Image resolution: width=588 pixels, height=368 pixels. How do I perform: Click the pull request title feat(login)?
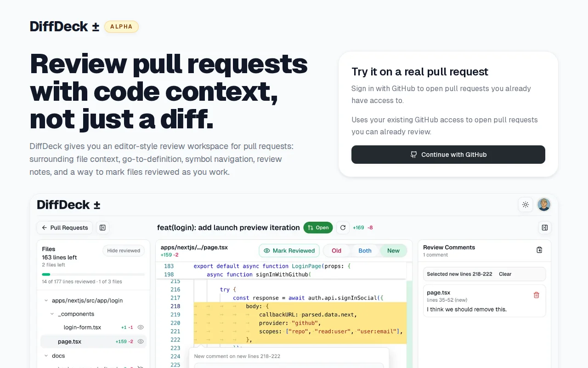click(x=228, y=228)
